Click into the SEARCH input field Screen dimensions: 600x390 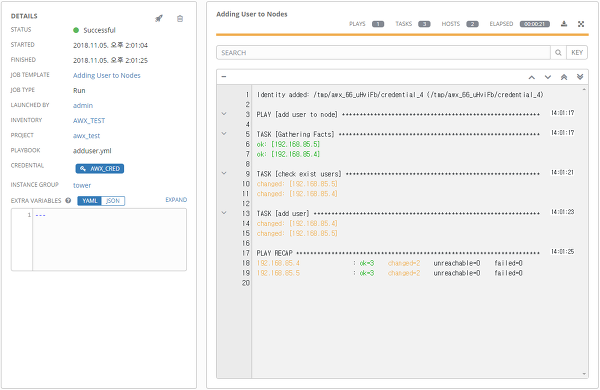(383, 52)
